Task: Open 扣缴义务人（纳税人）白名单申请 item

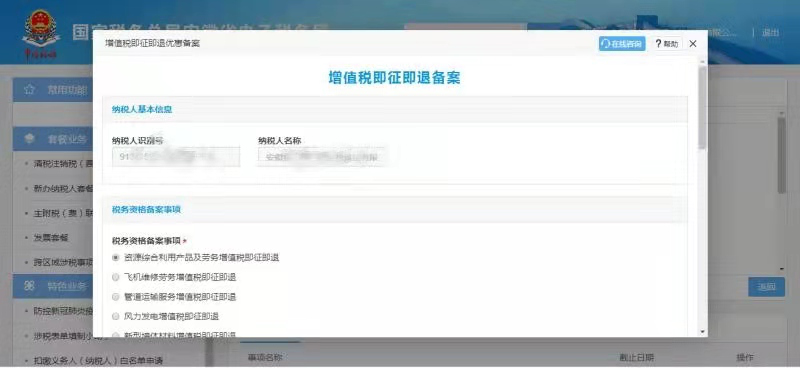Action: 98,361
